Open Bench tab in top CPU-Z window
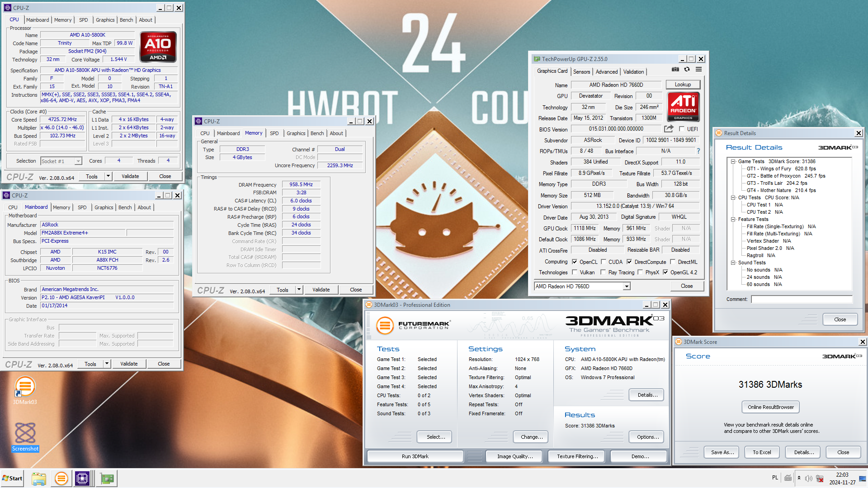868x488 pixels. [126, 20]
